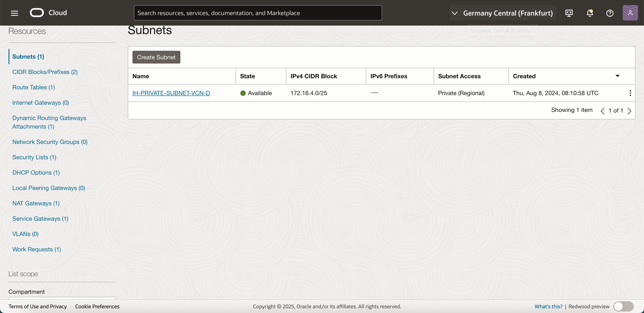Open the Compartment dropdown field
The width and height of the screenshot is (644, 313).
[x=62, y=298]
